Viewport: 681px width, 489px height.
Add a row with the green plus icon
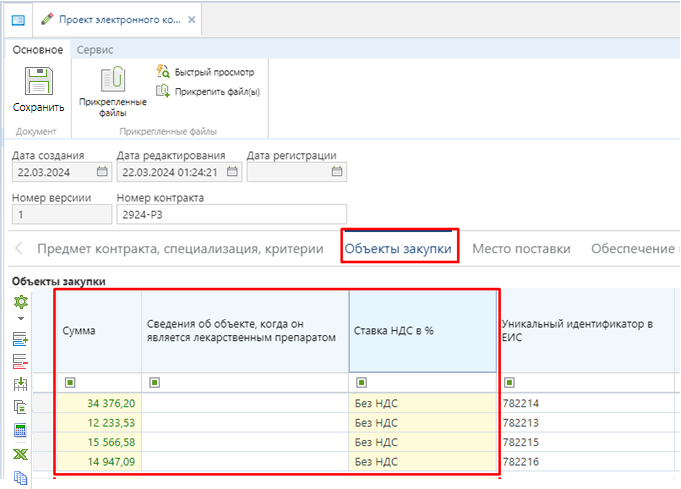click(20, 339)
